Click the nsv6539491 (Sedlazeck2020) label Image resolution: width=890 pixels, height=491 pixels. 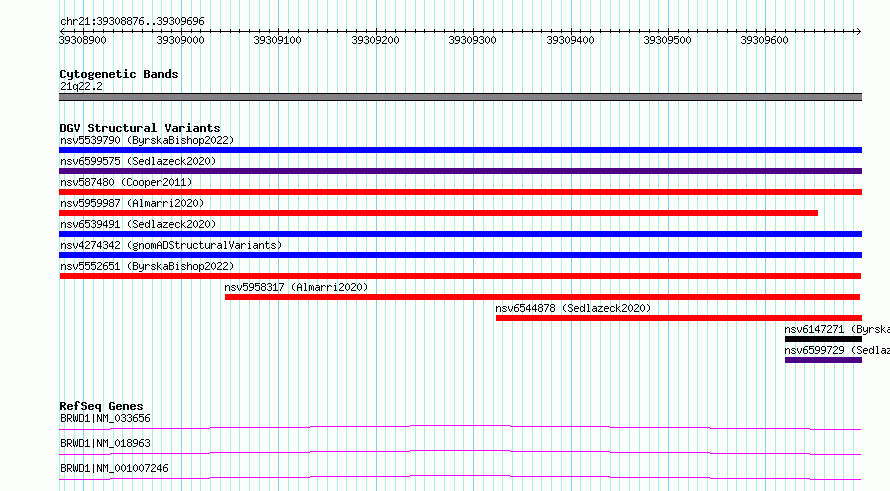138,224
